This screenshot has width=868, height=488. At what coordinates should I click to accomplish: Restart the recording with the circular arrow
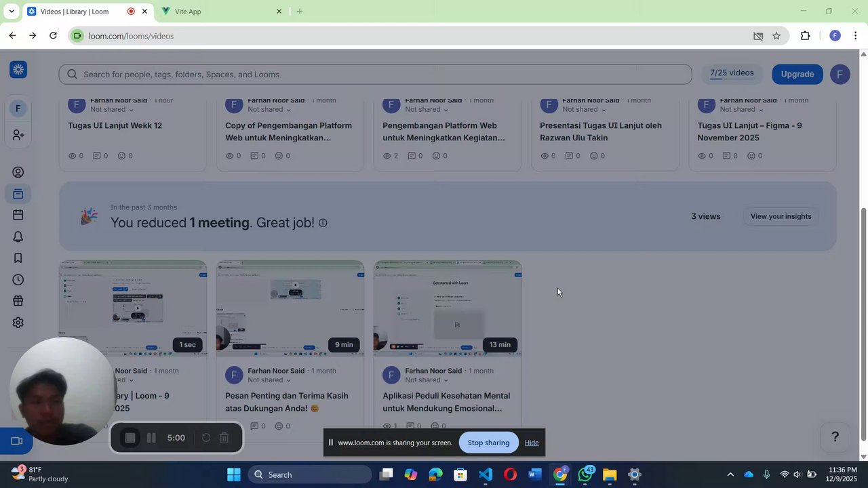(x=206, y=438)
